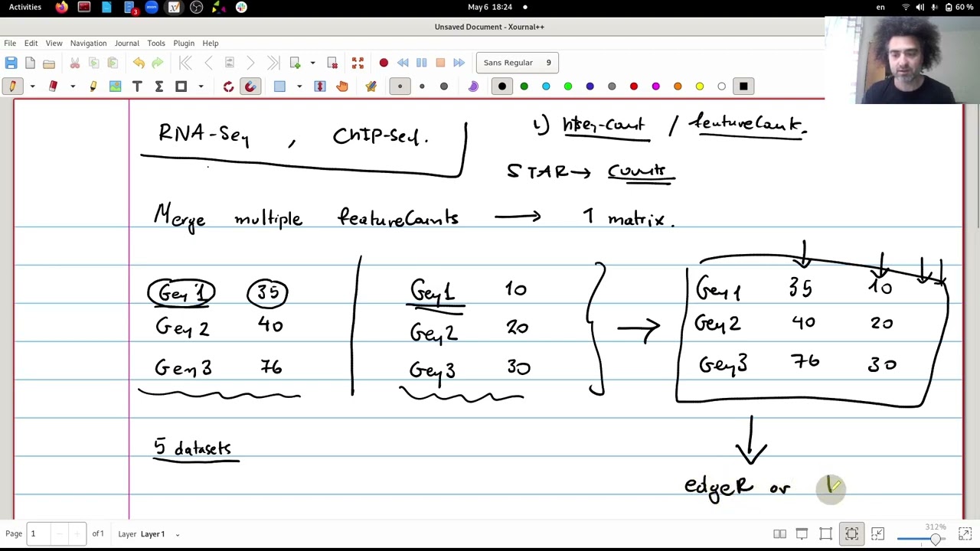Choose the thick line thickness

444,86
